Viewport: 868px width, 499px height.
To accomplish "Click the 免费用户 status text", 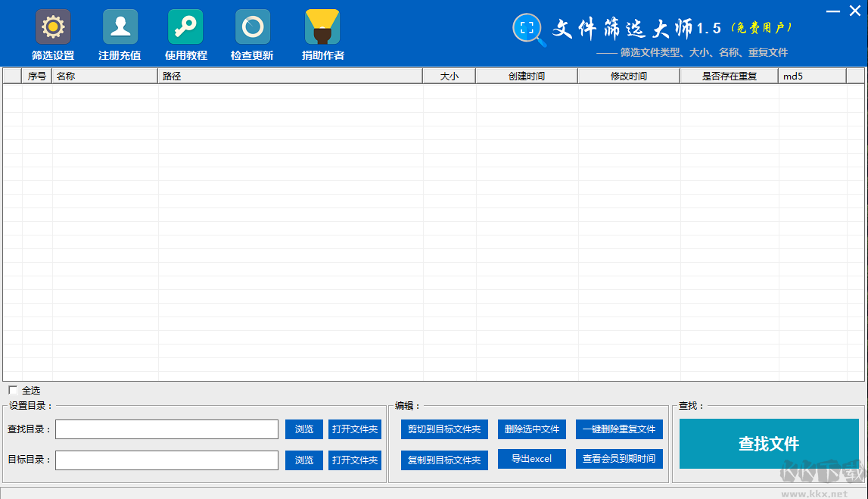I will click(762, 28).
